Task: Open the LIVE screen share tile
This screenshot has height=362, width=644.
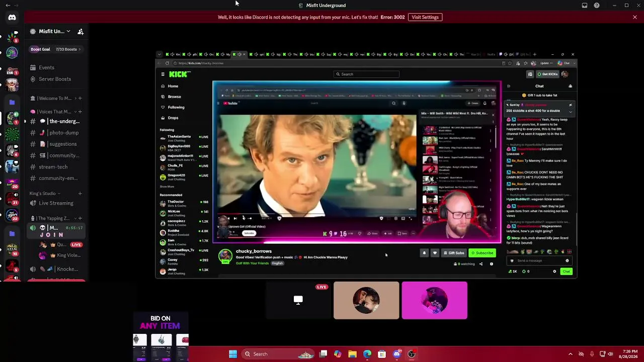Action: (298, 300)
